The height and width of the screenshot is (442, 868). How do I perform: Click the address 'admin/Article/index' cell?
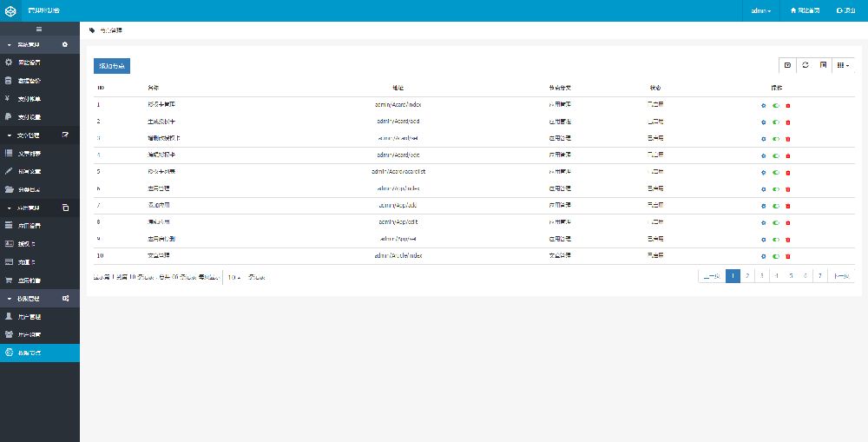point(398,256)
